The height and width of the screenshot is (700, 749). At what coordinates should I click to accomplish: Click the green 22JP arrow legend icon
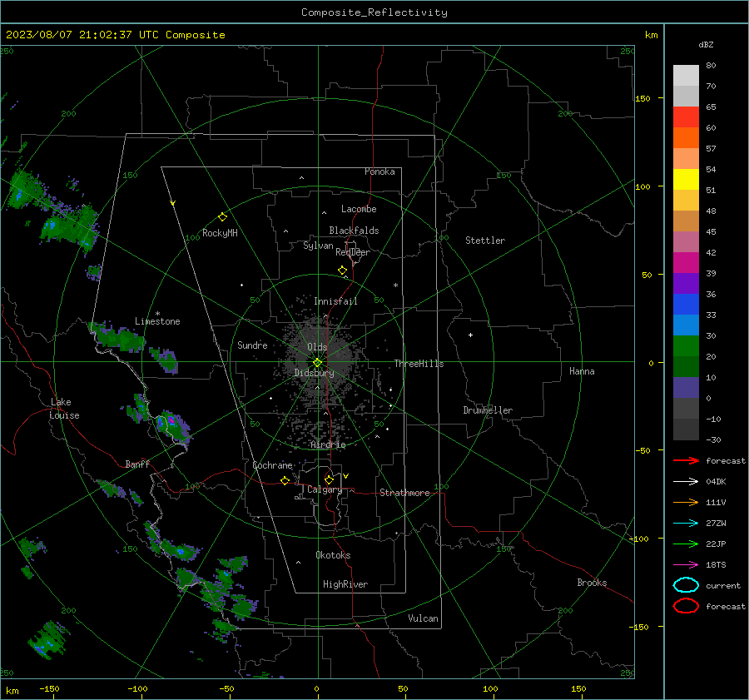point(686,544)
